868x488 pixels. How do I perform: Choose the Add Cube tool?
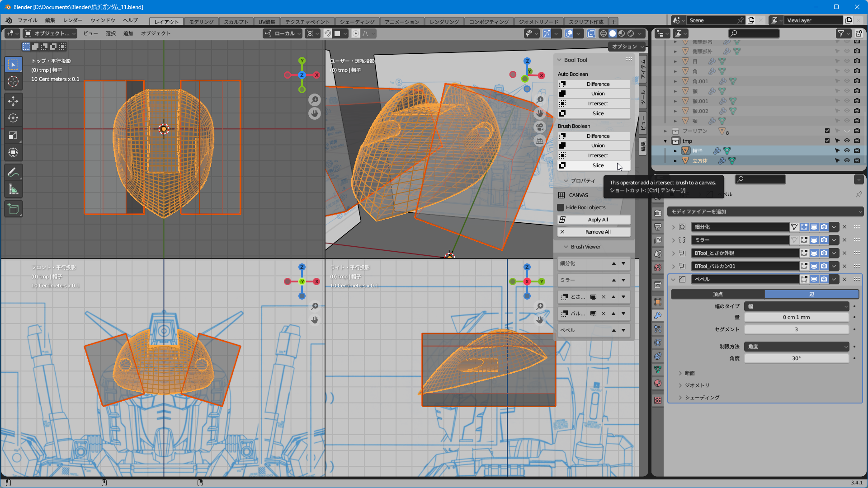coord(13,209)
